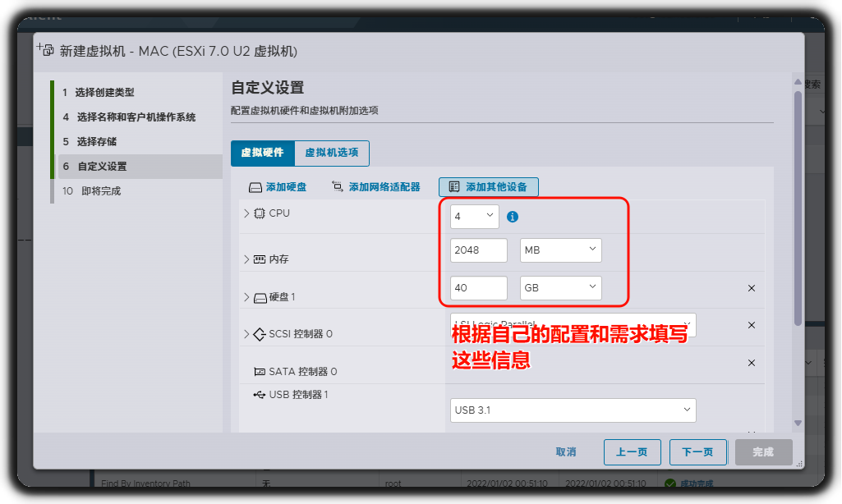
Task: Switch to the 虚拟机选项 tab
Action: point(332,153)
